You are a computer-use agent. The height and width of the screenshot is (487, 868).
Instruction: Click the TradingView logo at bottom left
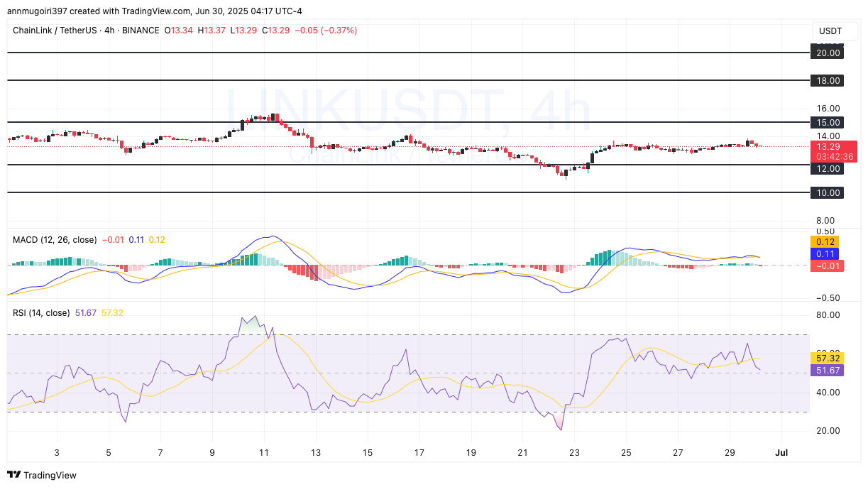pos(42,475)
